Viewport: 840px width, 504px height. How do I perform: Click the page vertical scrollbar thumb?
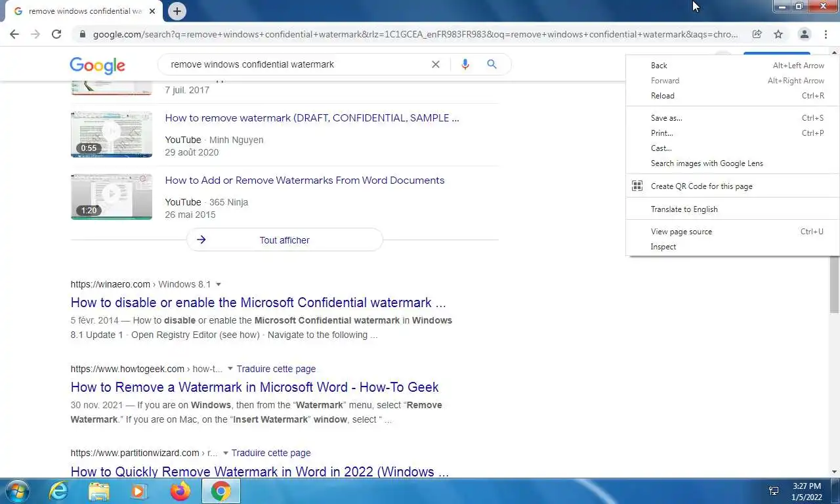point(835,284)
